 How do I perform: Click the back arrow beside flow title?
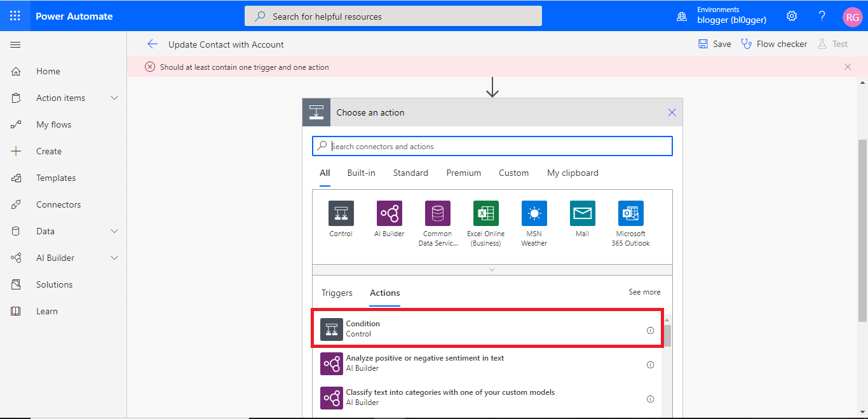pyautogui.click(x=152, y=44)
